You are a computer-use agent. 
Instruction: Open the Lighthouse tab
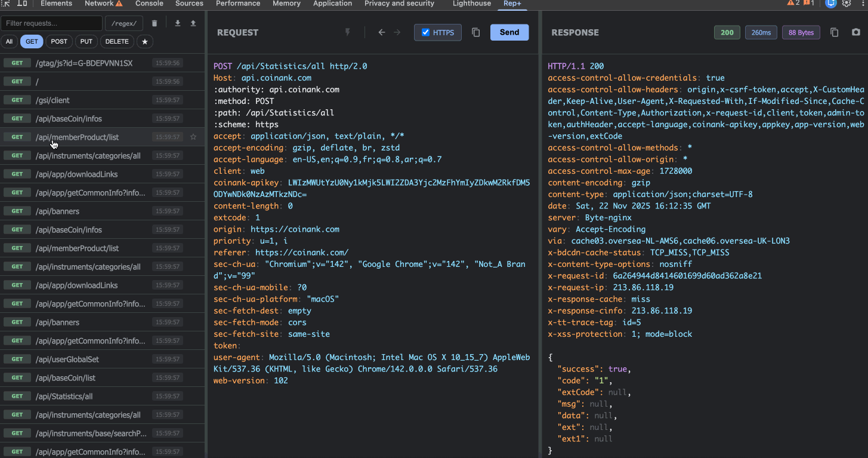tap(471, 4)
